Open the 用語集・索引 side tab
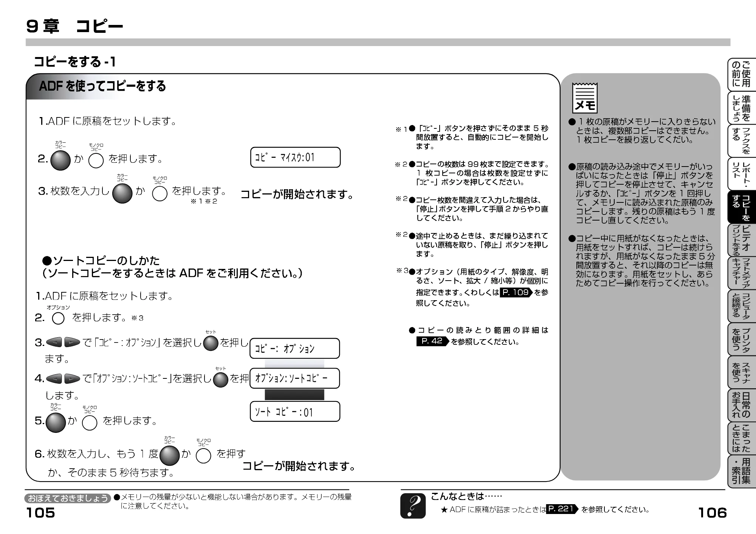The height and width of the screenshot is (534, 756). 741,472
